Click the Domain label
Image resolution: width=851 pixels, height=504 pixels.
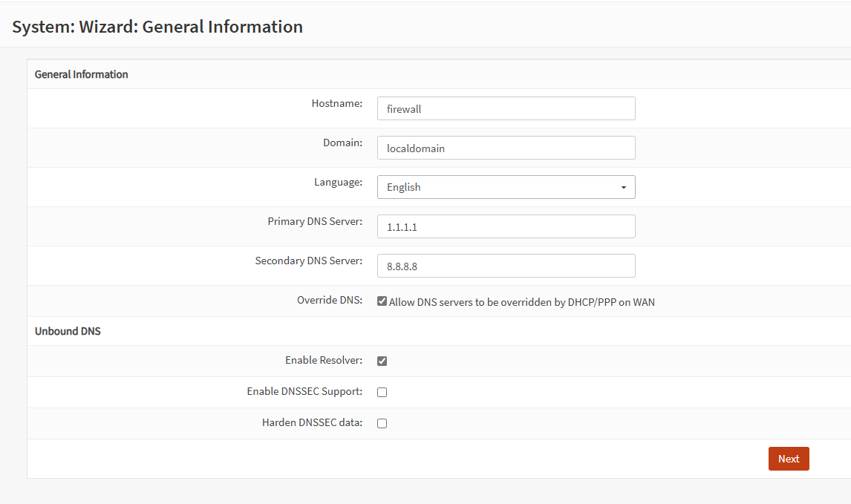[343, 143]
